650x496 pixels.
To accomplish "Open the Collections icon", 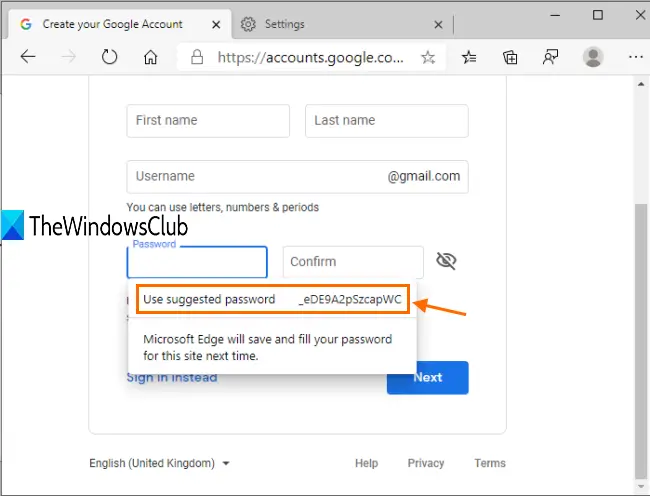I will click(x=510, y=57).
